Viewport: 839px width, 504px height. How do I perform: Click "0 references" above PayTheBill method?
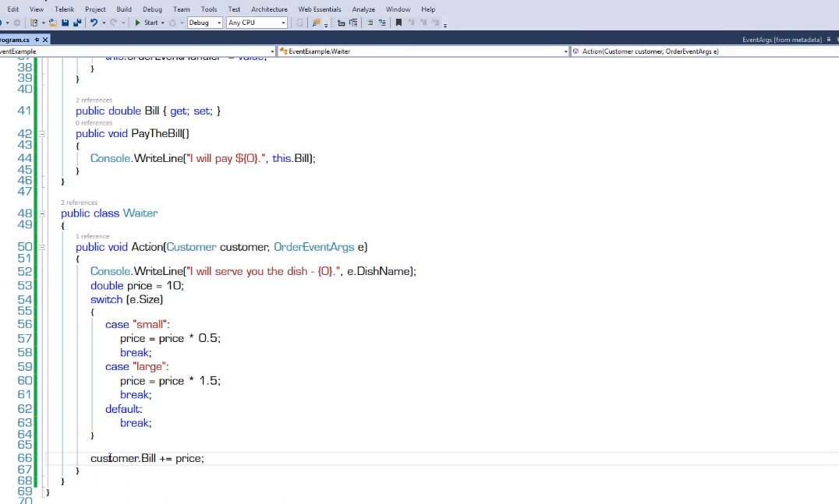tap(94, 122)
